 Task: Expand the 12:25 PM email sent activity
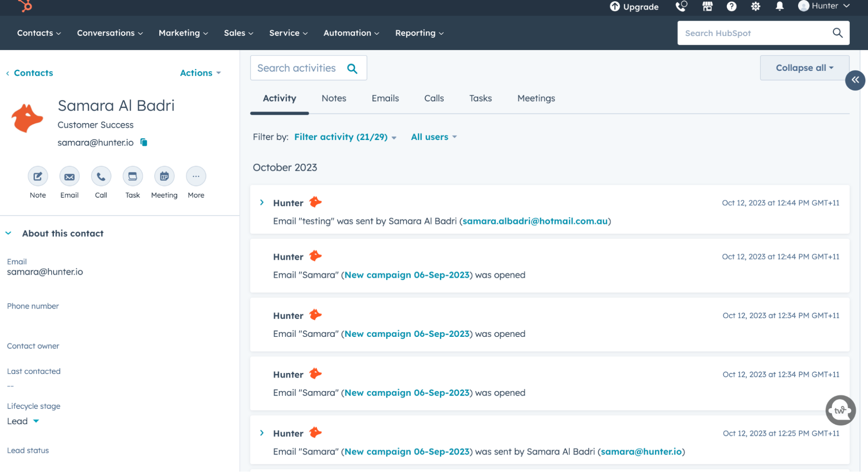[x=261, y=433]
